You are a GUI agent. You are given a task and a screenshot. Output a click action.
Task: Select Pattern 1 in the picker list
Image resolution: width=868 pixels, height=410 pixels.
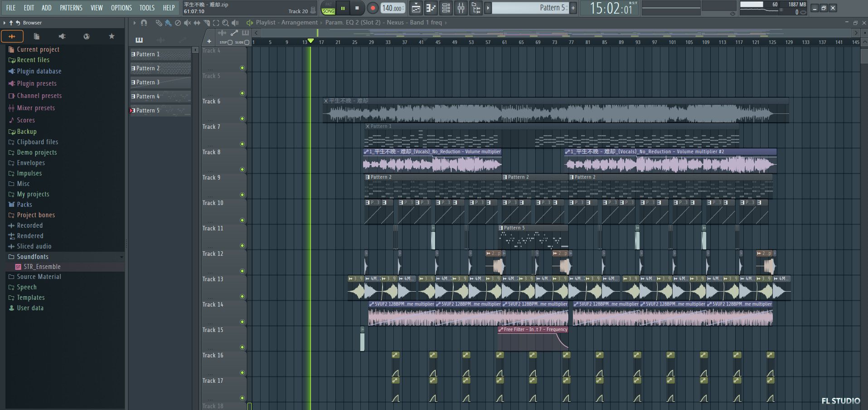tap(160, 54)
